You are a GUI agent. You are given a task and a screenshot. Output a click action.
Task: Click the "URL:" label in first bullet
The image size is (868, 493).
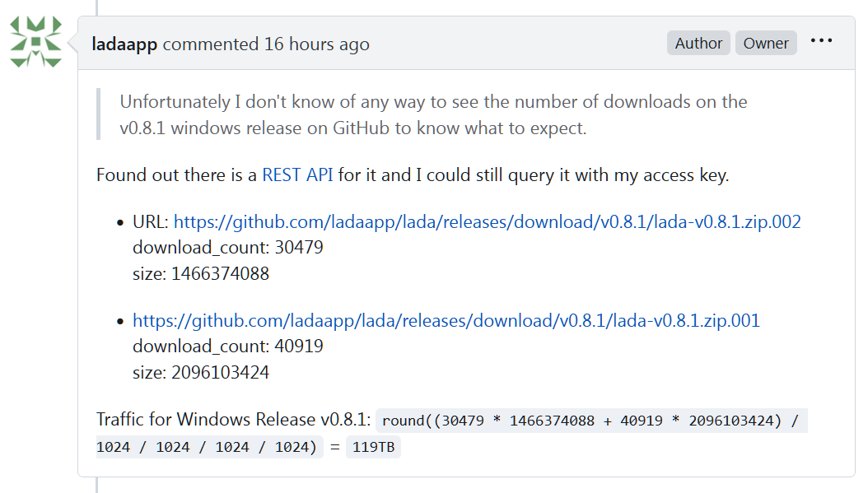(151, 222)
